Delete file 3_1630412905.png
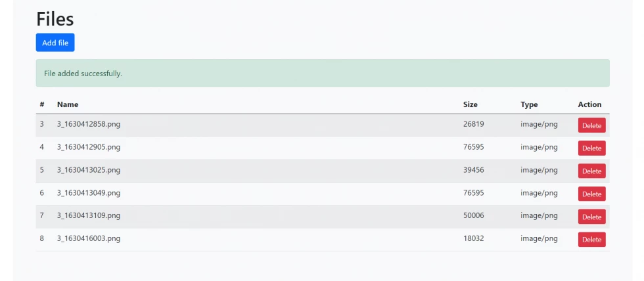The image size is (644, 281). click(591, 148)
